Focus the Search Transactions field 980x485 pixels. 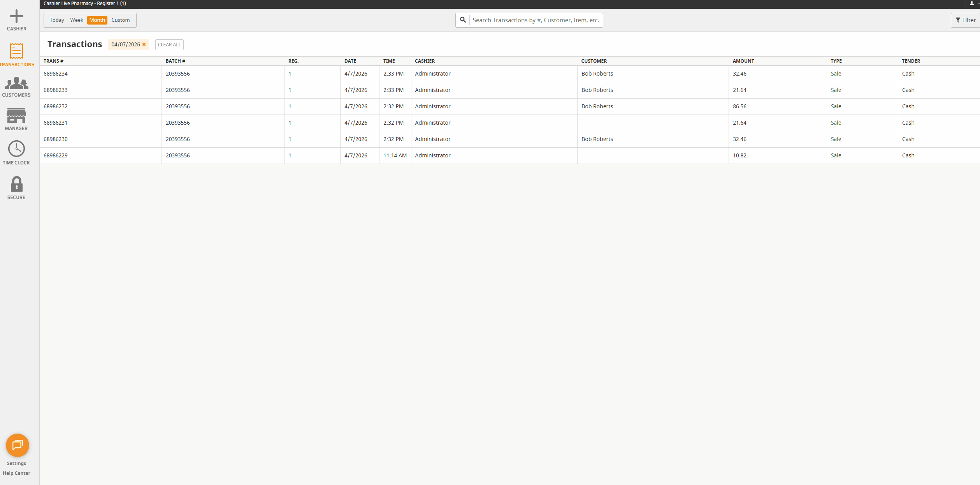tap(536, 20)
